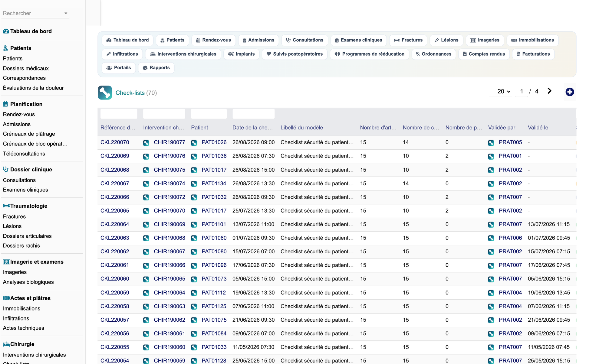
Task: Open practitioner PRAT007 in row CKL220066
Action: 510,197
